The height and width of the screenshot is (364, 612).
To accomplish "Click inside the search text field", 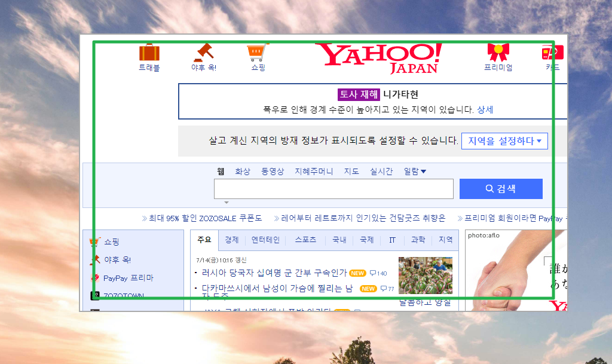I will [333, 189].
